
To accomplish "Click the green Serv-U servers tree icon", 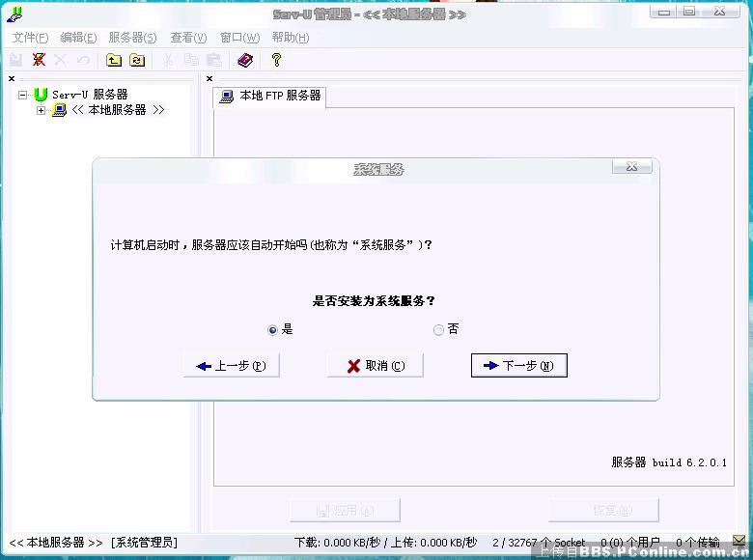I will coord(41,95).
